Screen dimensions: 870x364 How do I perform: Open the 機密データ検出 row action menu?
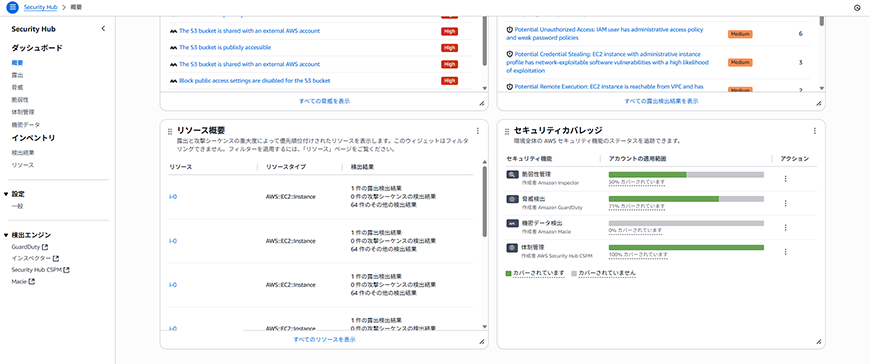point(785,228)
